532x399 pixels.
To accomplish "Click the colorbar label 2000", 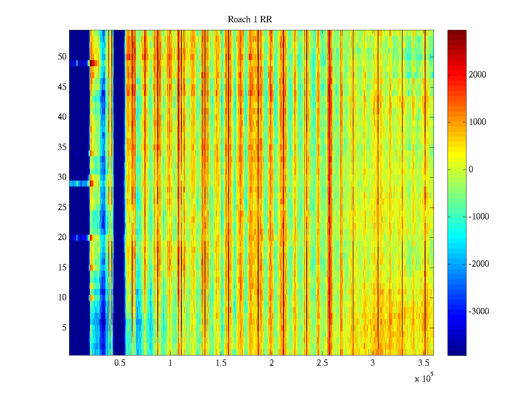I will (477, 75).
